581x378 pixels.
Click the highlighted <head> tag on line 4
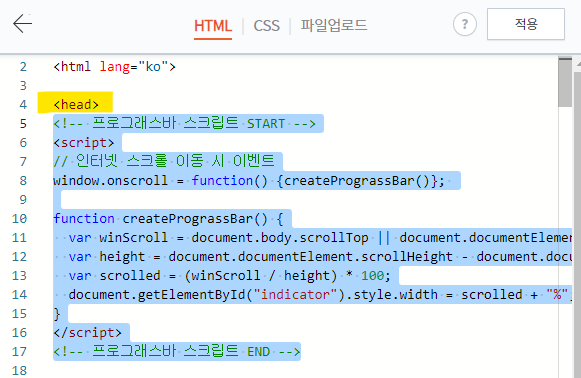click(x=76, y=105)
